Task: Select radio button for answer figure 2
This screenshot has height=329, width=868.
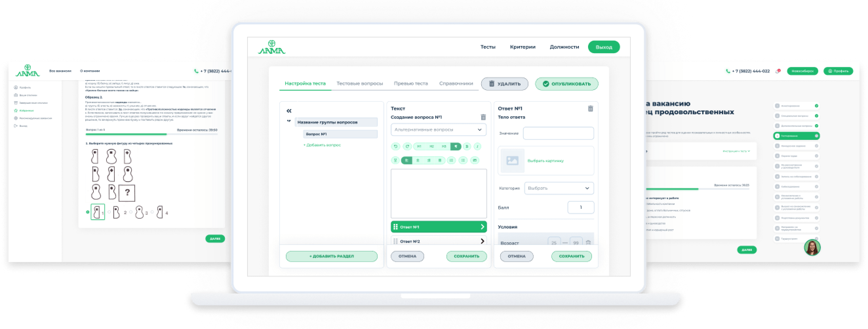Action: click(x=109, y=212)
